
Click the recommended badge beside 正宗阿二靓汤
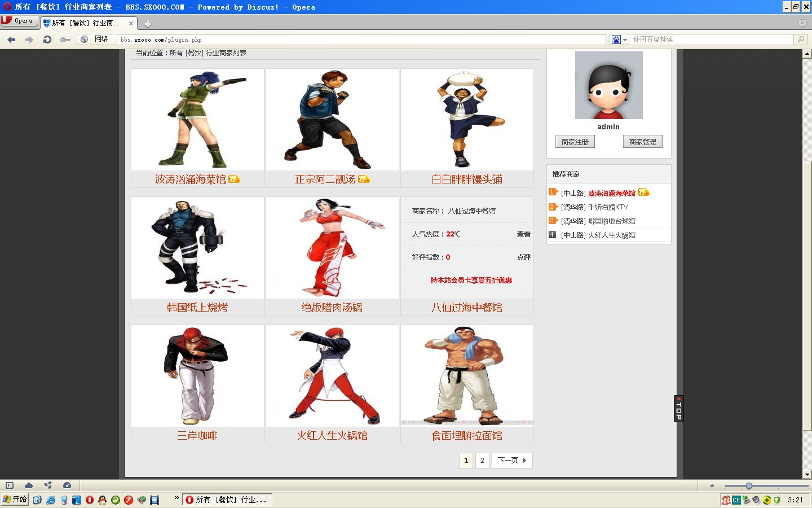pyautogui.click(x=364, y=179)
